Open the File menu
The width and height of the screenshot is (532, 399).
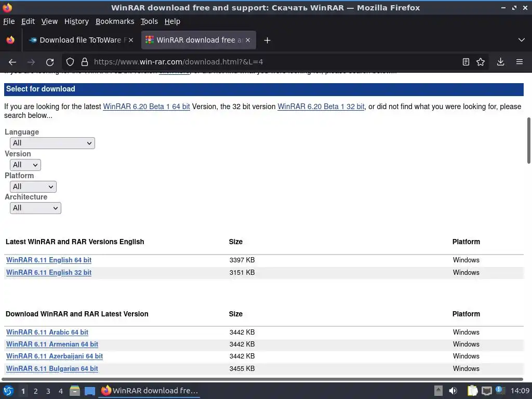click(9, 21)
